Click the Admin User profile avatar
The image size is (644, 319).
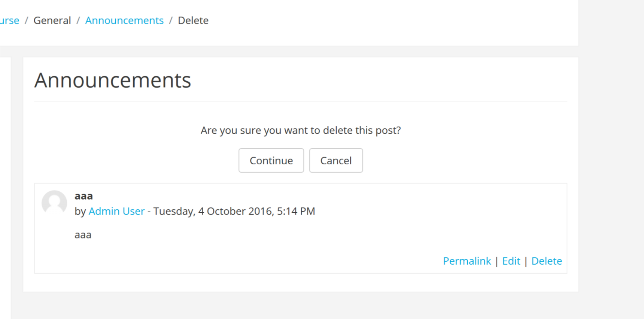click(x=54, y=203)
